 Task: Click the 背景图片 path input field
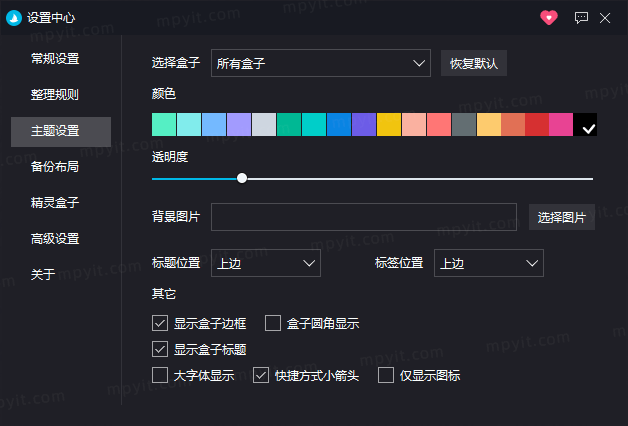364,217
